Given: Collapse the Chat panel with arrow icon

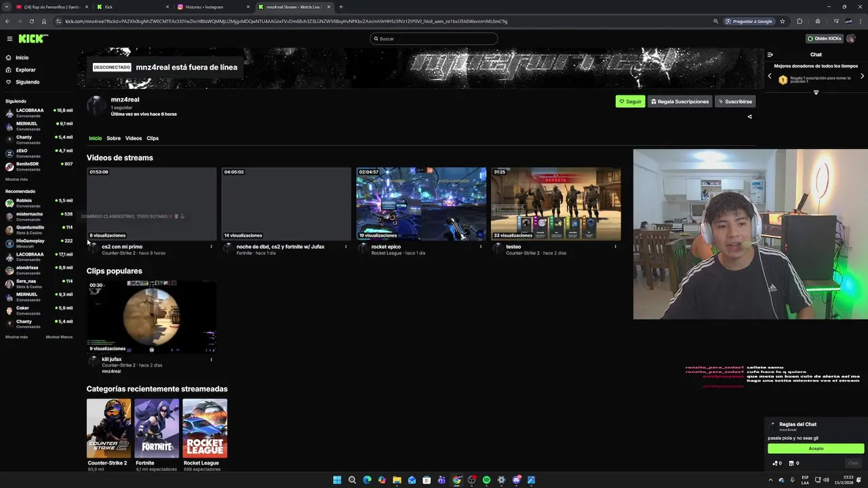Looking at the screenshot, I should [x=770, y=54].
